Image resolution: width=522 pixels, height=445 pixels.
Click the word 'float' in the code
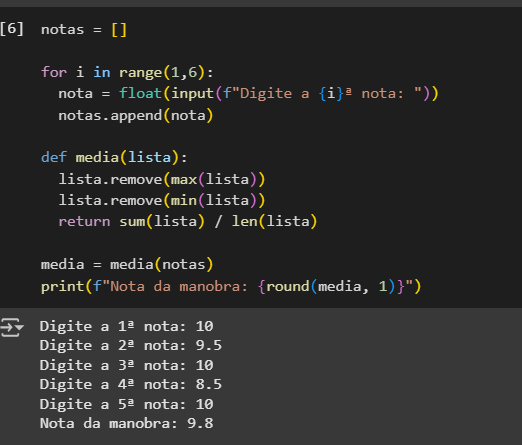tap(140, 93)
